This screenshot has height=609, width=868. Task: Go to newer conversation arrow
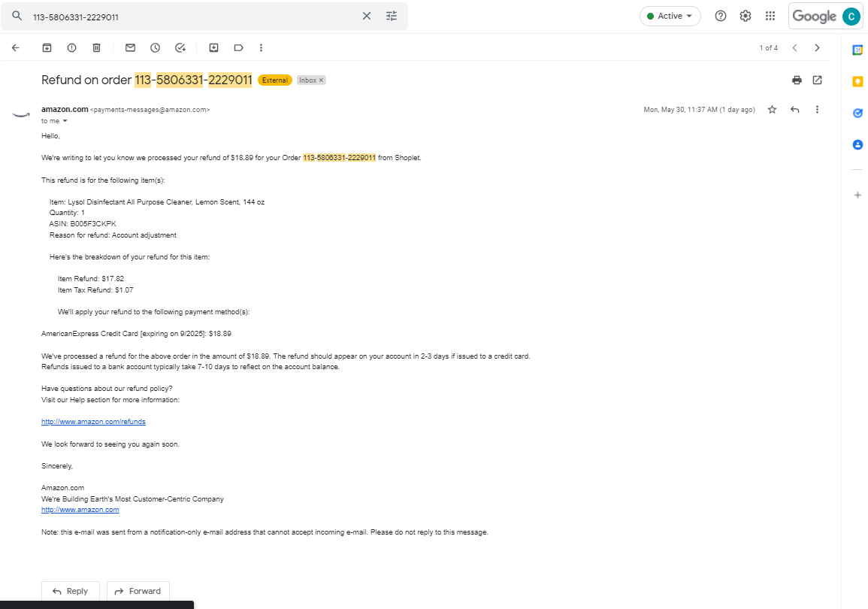(795, 47)
